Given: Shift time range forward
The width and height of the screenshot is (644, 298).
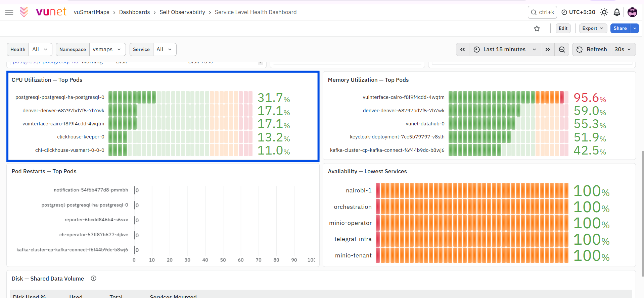Looking at the screenshot, I should tap(548, 50).
